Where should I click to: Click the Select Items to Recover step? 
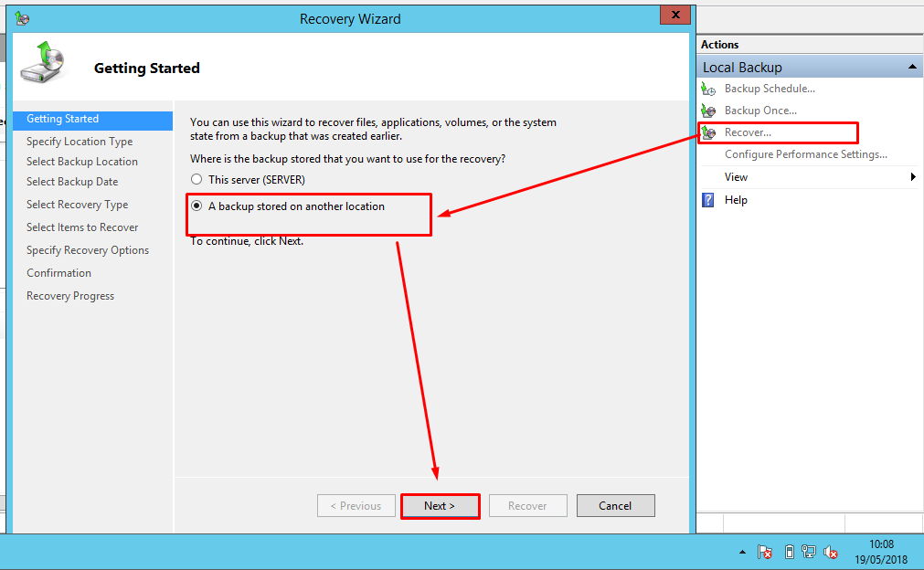[82, 227]
